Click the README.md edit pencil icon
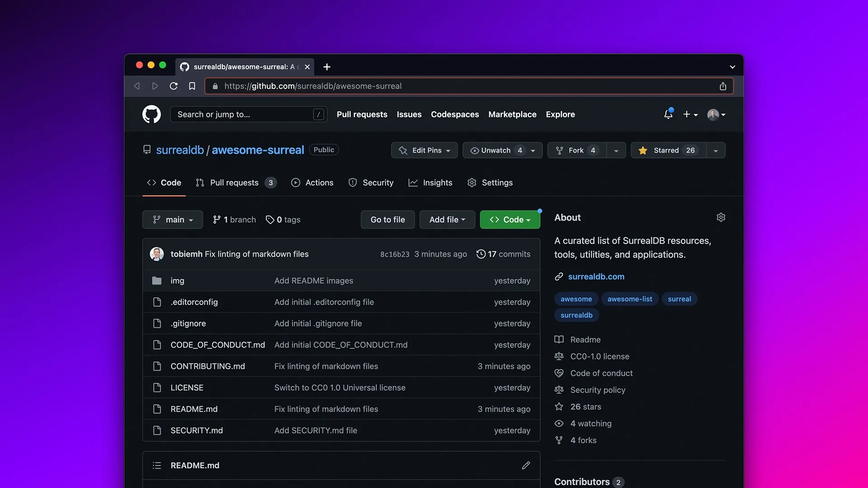Viewport: 868px width, 488px height. click(526, 465)
